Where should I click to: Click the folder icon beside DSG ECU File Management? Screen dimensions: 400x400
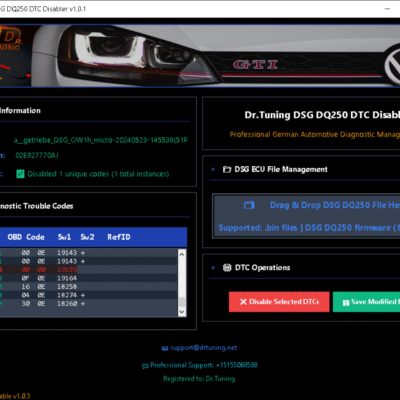pos(227,170)
